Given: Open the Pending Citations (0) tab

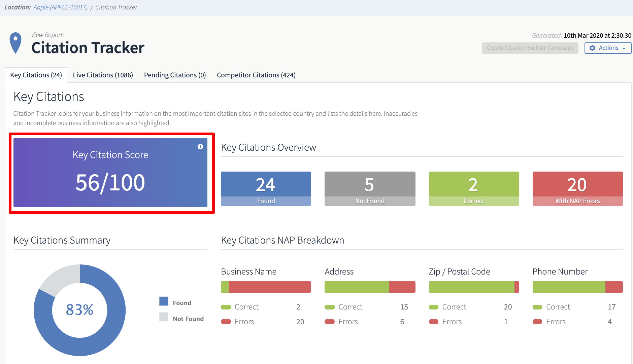Looking at the screenshot, I should pyautogui.click(x=175, y=75).
